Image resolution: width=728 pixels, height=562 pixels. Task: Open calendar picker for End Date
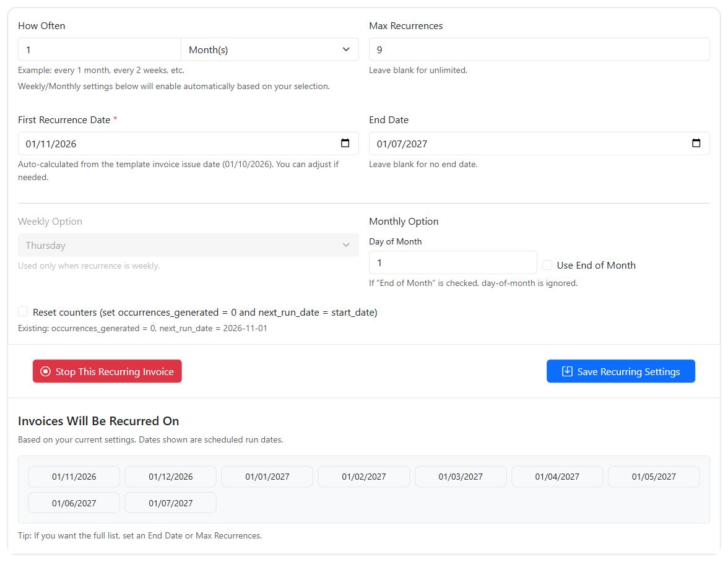click(696, 143)
